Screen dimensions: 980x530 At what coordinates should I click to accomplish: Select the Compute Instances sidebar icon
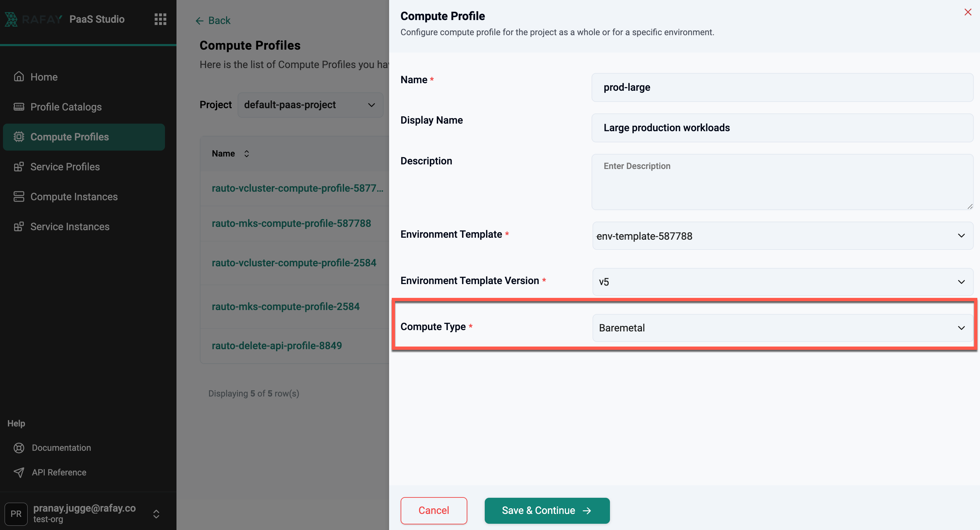(19, 197)
